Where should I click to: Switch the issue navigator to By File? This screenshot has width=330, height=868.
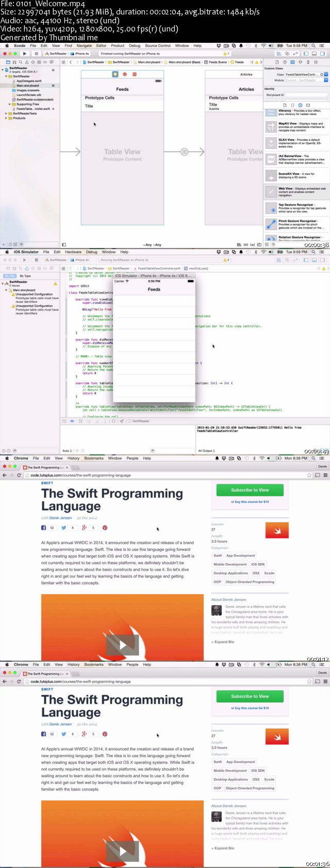coord(10,276)
